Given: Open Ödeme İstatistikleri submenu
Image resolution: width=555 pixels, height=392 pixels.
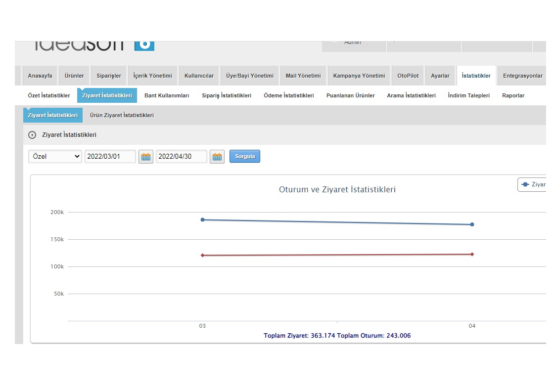Looking at the screenshot, I should pos(289,95).
